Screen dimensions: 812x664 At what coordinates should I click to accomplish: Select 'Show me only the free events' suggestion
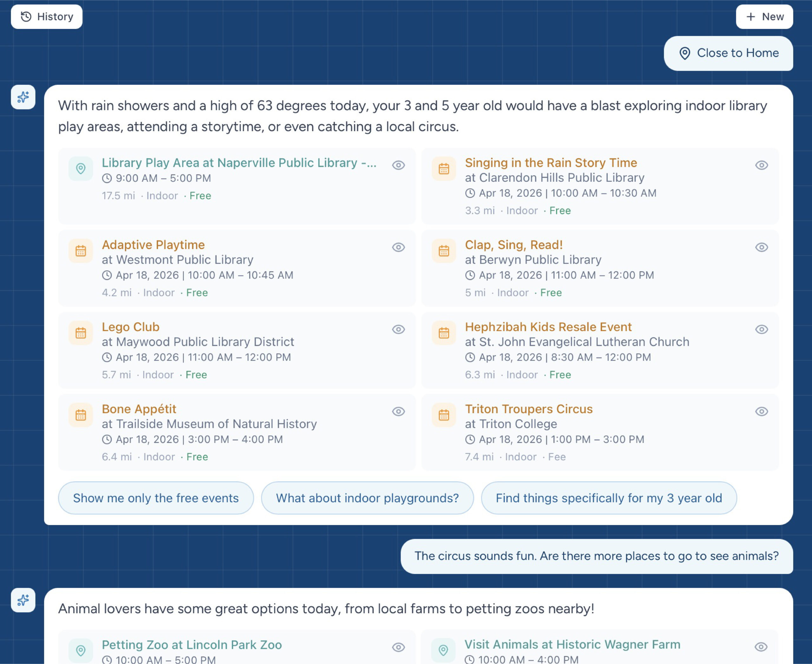pyautogui.click(x=156, y=498)
